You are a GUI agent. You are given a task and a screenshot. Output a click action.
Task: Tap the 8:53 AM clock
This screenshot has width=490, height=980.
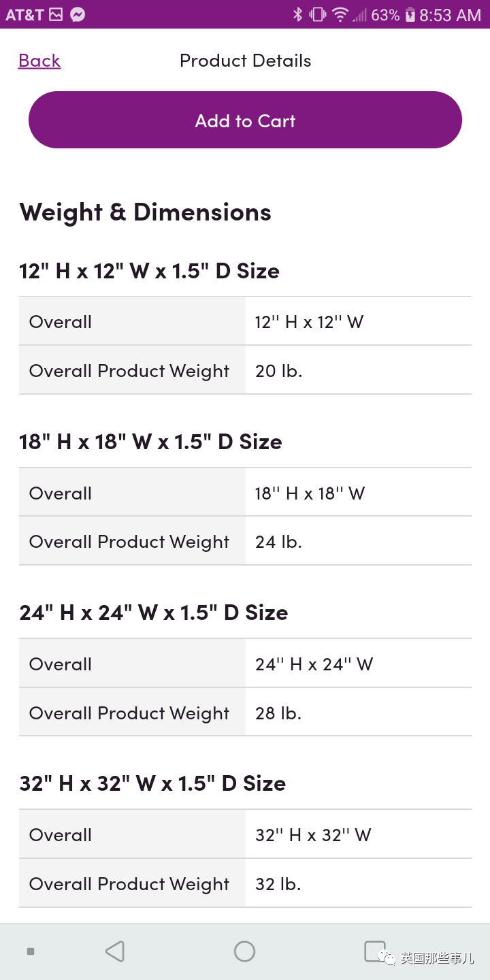tap(450, 14)
